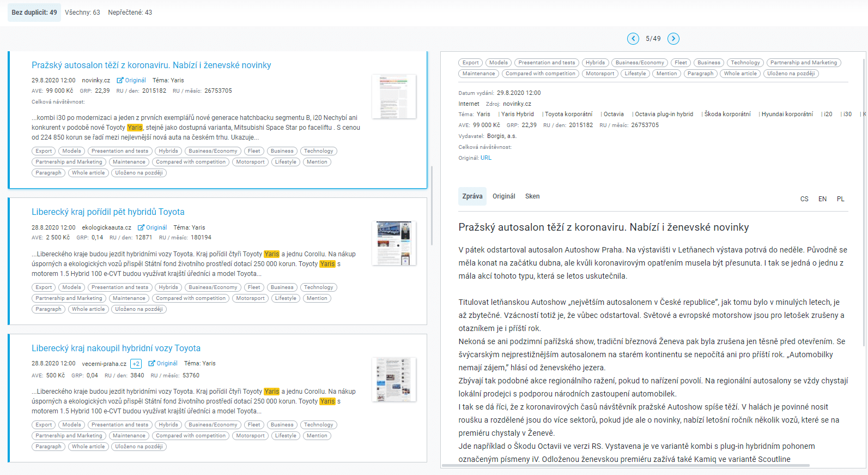Open 'Liberecký kraj nakoupil hybridní vozy Toyota'
The image size is (868, 475).
pyautogui.click(x=116, y=348)
